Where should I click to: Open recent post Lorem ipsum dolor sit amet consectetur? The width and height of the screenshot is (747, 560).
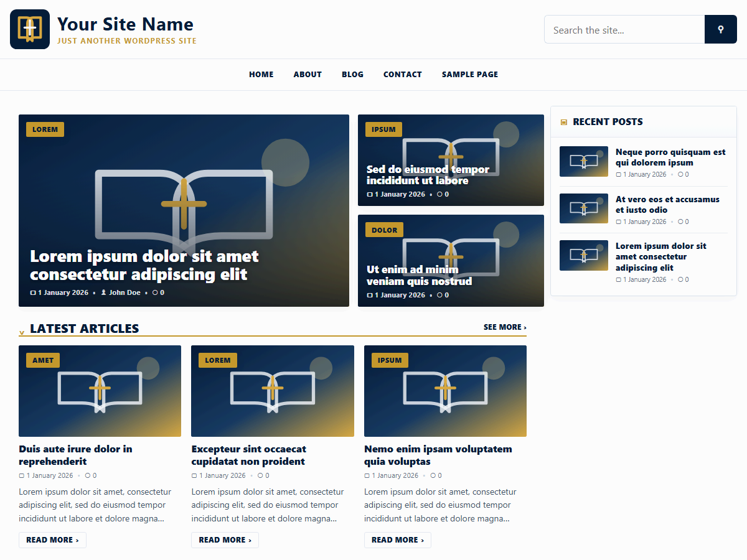[661, 257]
